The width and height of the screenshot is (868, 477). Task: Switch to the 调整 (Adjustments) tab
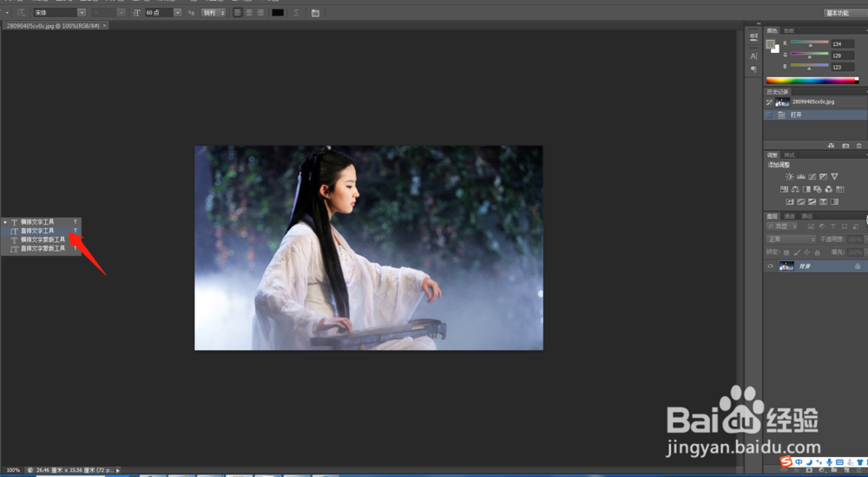(773, 155)
